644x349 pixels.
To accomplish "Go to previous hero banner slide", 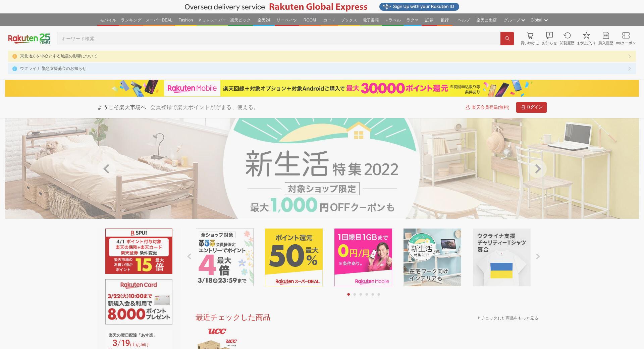I will coord(106,169).
